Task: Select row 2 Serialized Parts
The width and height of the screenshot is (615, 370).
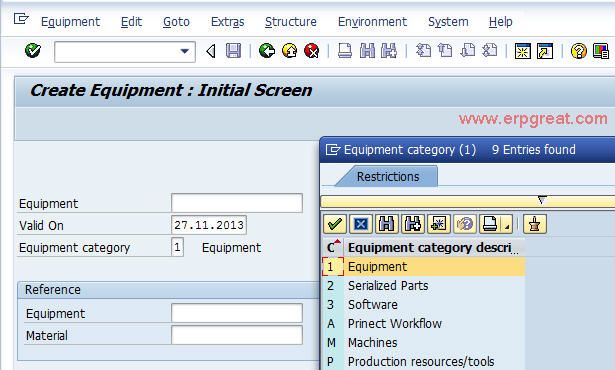Action: (x=424, y=286)
